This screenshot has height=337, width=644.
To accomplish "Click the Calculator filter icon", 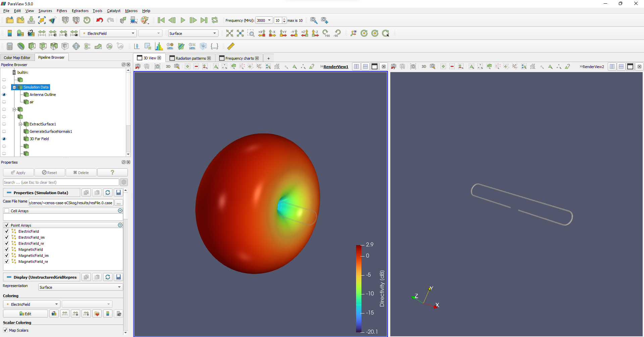I will pos(10,46).
